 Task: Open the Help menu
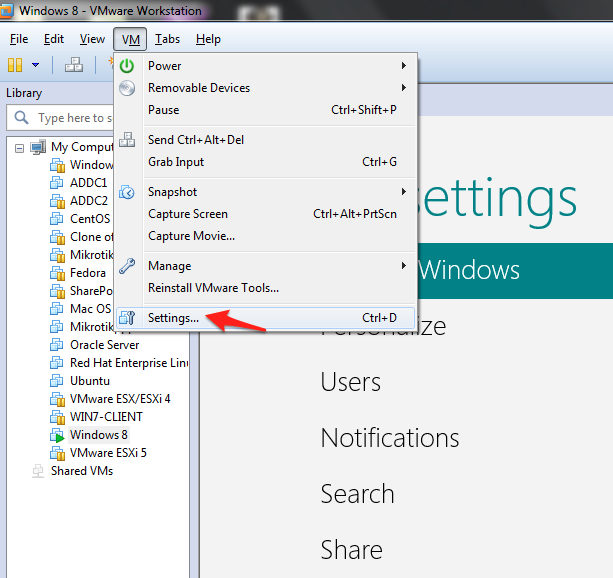click(x=208, y=39)
